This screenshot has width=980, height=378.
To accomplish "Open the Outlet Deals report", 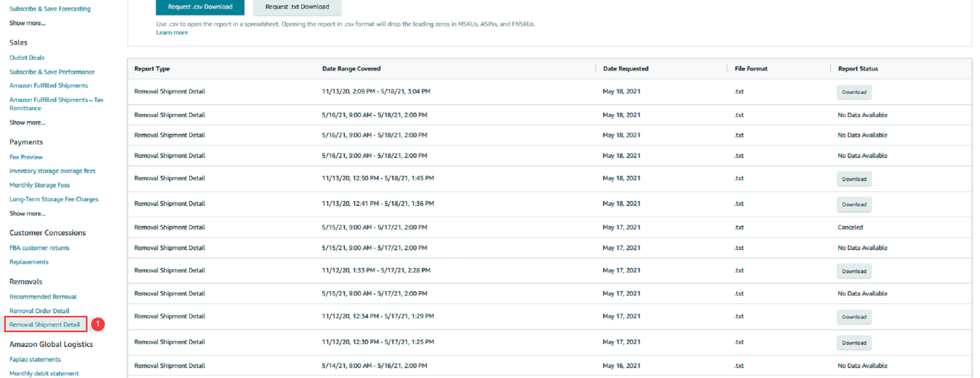I will [x=27, y=58].
